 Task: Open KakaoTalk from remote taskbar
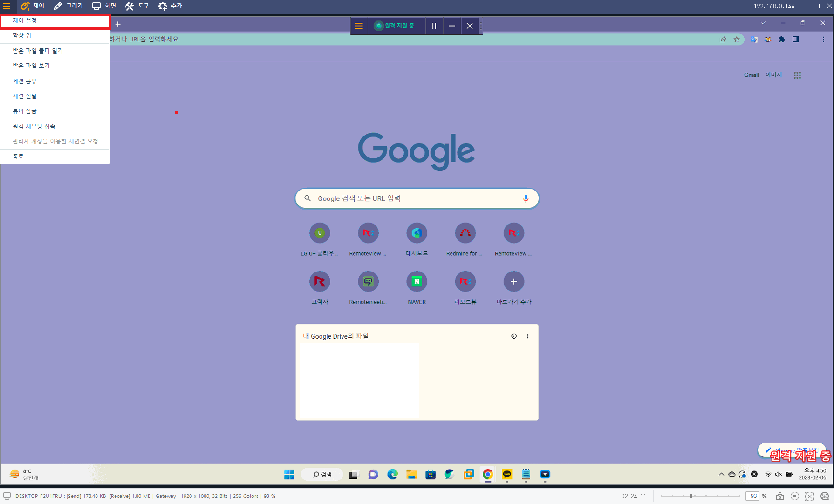click(x=507, y=475)
